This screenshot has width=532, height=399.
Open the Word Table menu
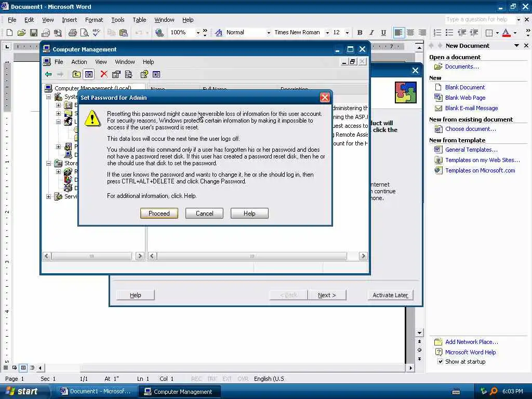139,20
